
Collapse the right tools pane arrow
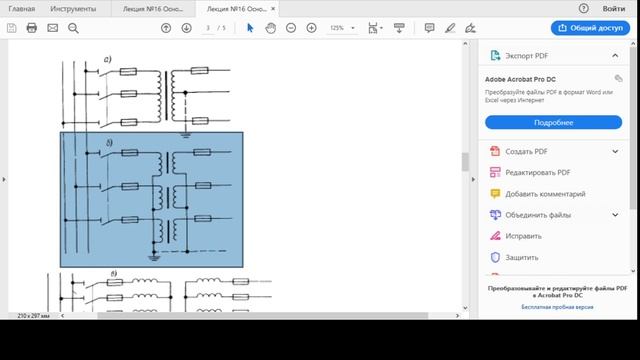tap(473, 179)
